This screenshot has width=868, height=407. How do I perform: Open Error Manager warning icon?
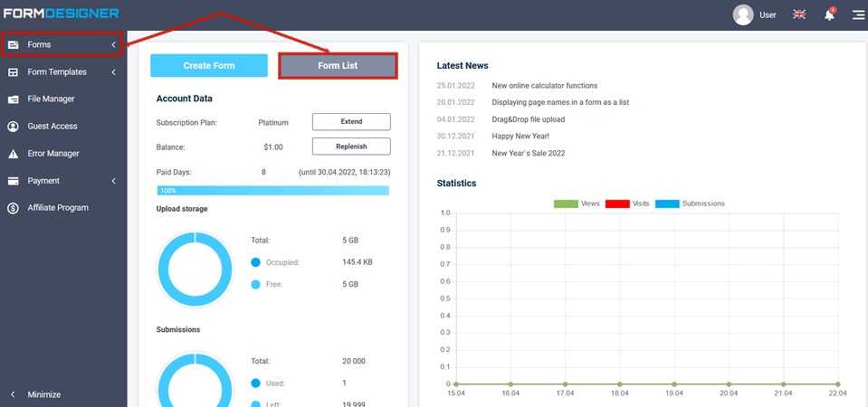[x=14, y=154]
